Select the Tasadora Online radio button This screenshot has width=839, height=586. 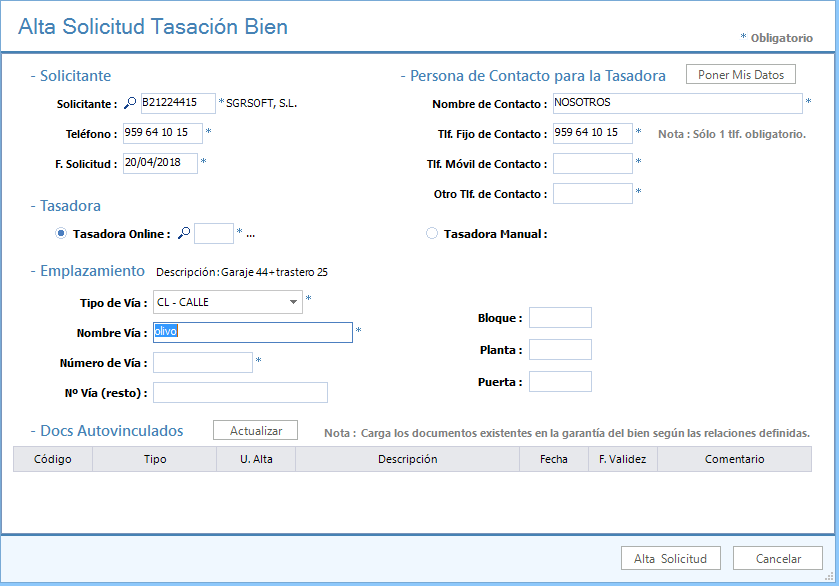click(61, 233)
